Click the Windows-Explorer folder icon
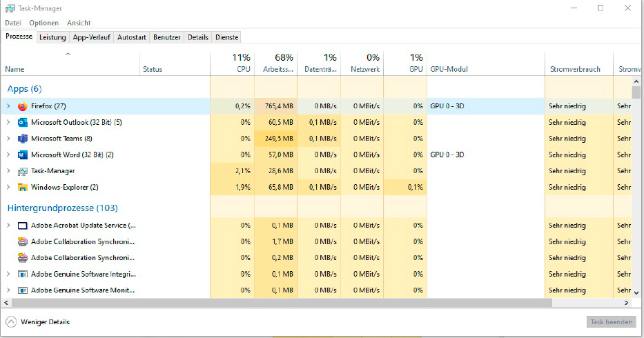 pos(23,187)
